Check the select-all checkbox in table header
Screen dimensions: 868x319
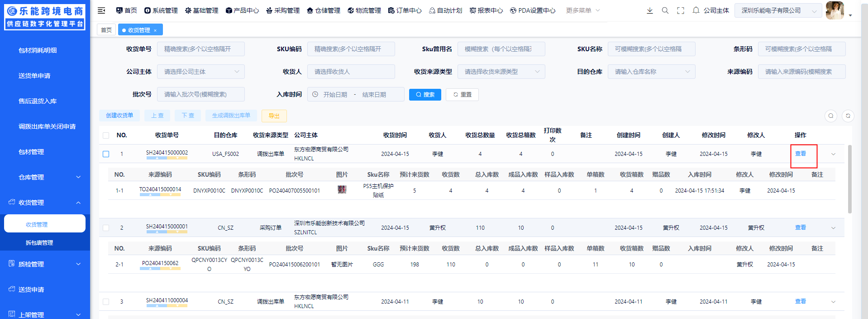click(x=106, y=135)
